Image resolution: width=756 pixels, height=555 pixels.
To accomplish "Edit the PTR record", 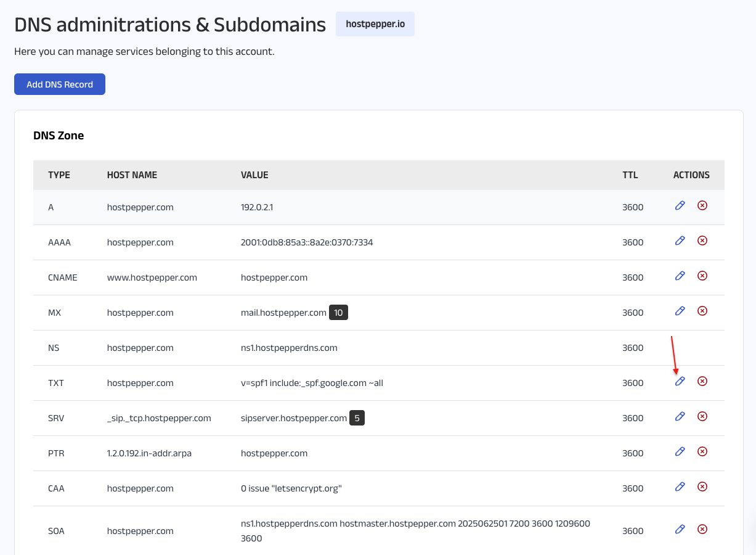I will [680, 451].
